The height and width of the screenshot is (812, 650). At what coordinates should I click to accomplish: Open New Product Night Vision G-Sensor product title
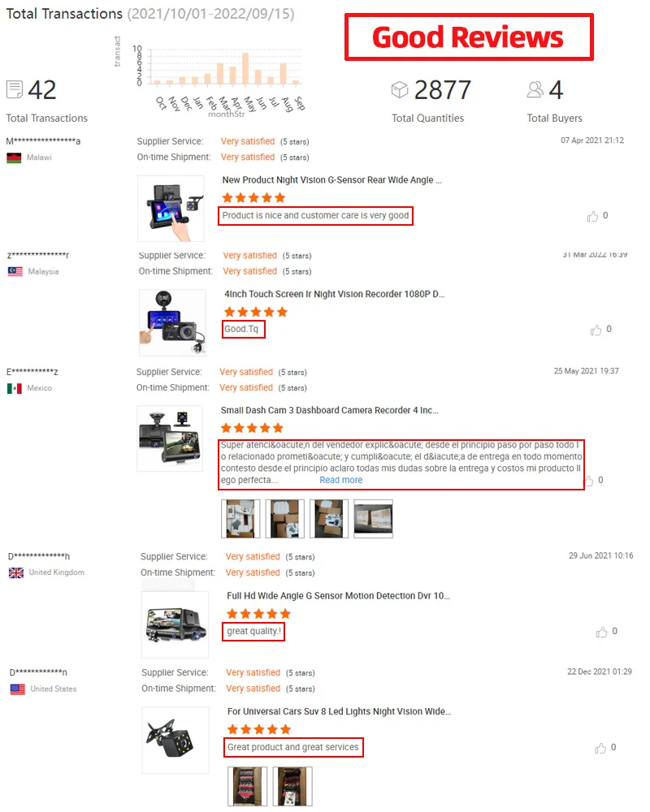[x=331, y=180]
